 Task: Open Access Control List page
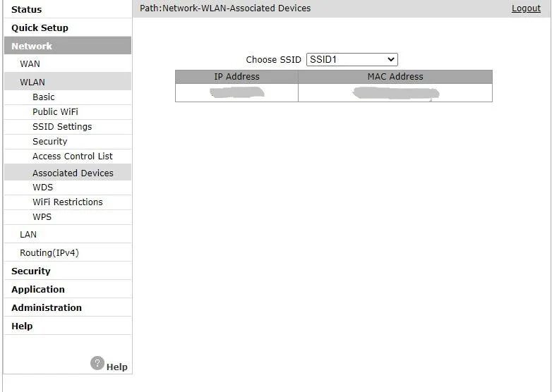(x=73, y=156)
